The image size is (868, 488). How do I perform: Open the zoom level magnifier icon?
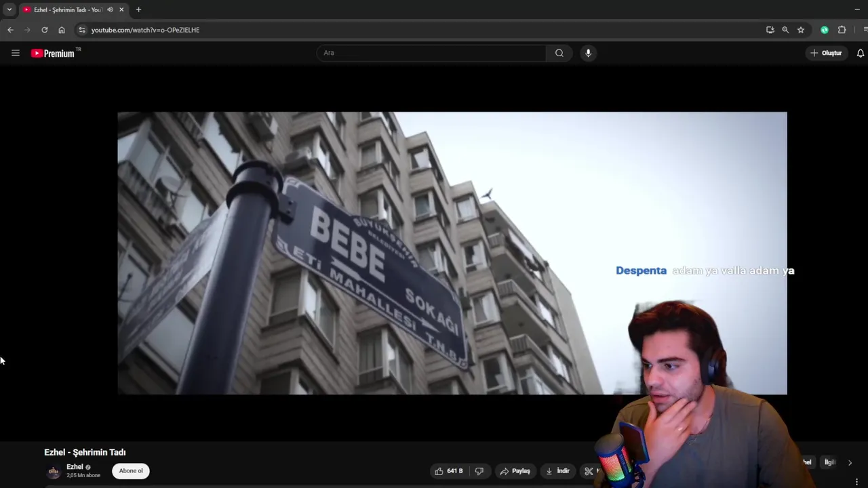[785, 30]
